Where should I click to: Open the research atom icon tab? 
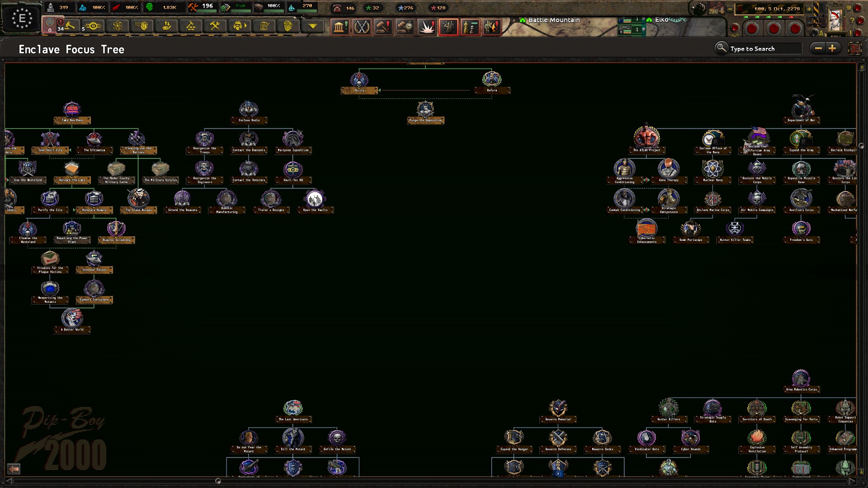point(118,26)
